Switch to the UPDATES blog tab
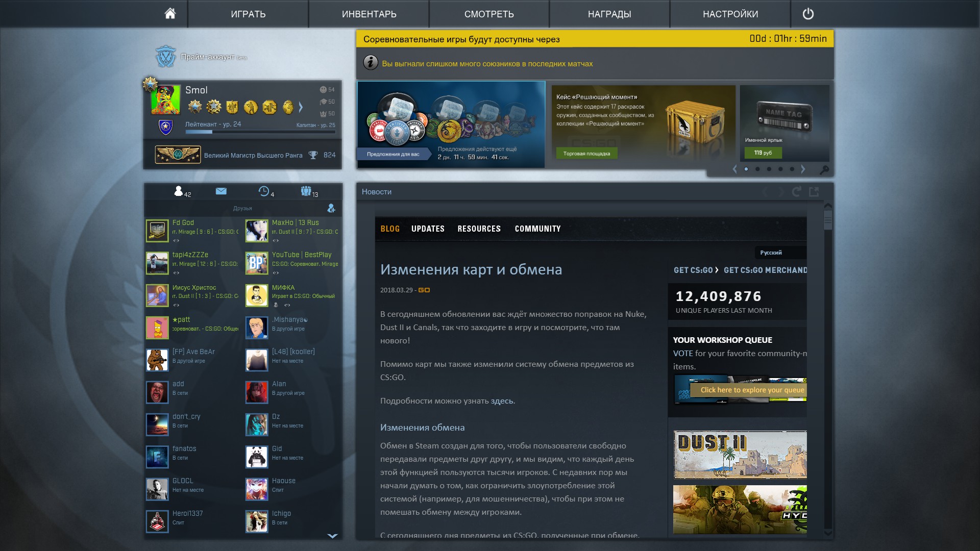The width and height of the screenshot is (980, 551). point(428,229)
